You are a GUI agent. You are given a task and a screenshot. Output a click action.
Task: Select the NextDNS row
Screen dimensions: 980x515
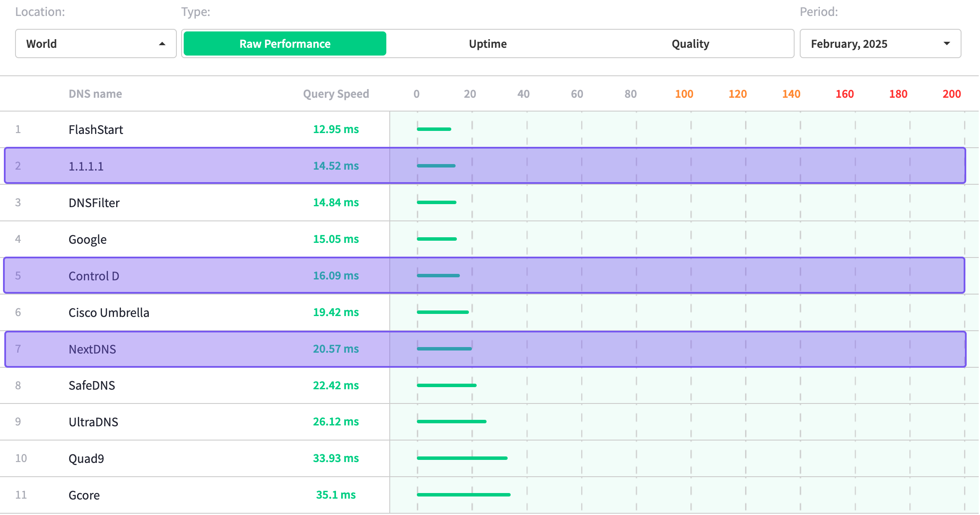point(485,349)
